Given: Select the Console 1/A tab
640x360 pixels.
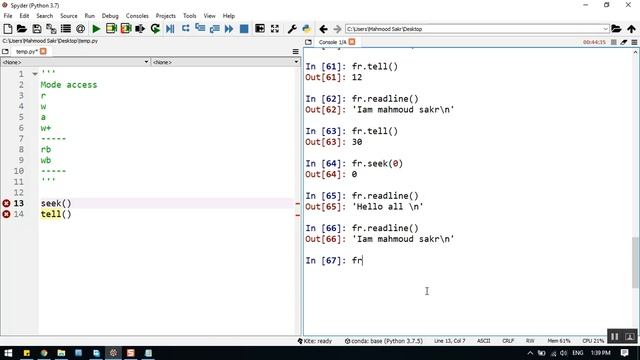Looking at the screenshot, I should (332, 42).
